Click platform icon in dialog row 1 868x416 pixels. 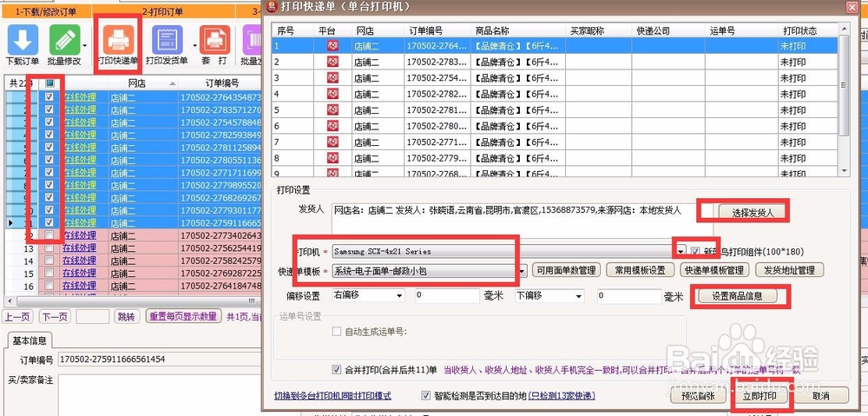tap(332, 47)
